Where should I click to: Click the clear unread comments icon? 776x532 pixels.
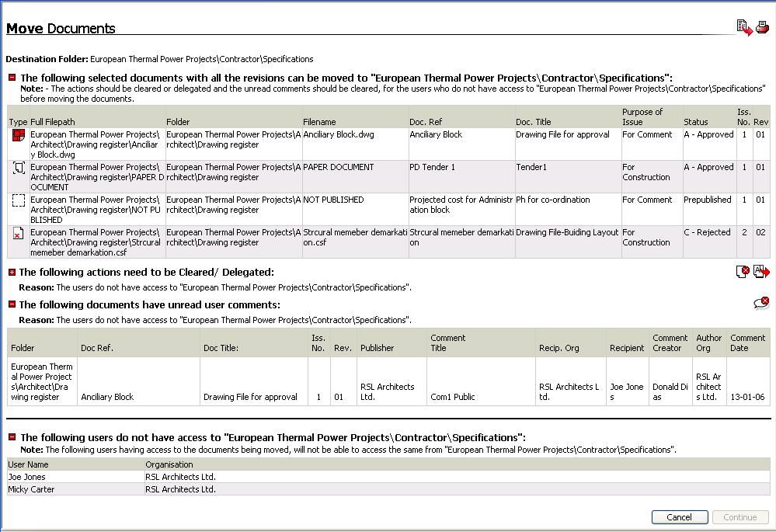point(762,304)
